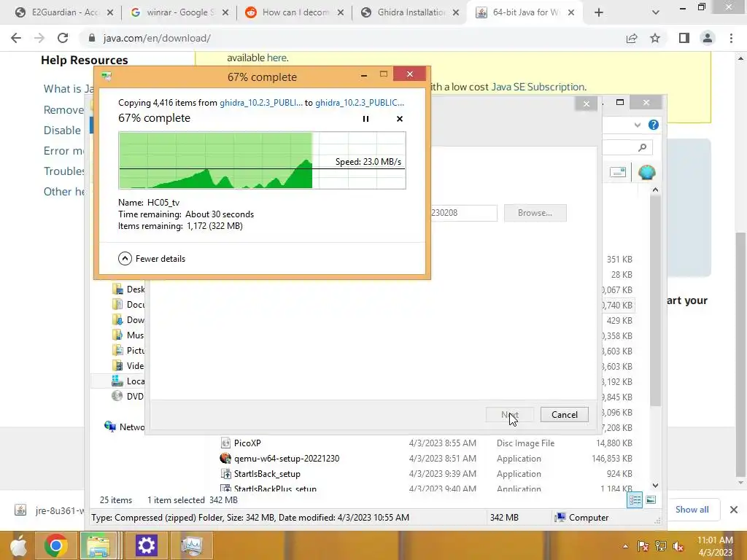
Task: Bookmark this page with star icon
Action: [655, 38]
